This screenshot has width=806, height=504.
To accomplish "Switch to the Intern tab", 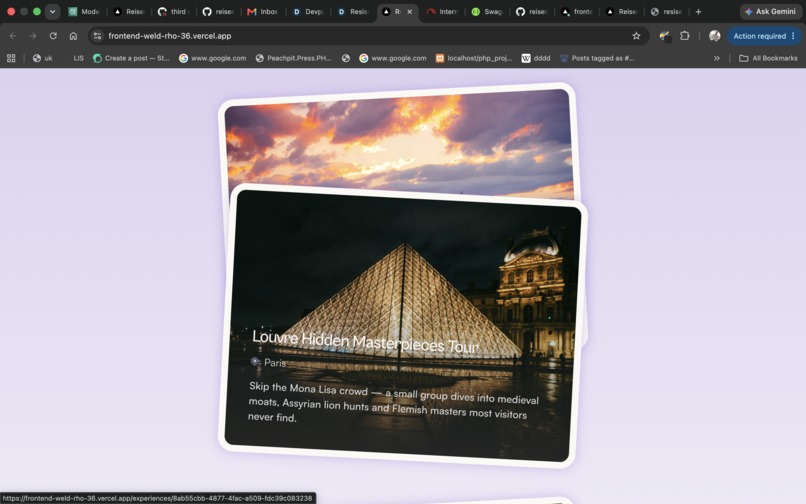I will [442, 11].
